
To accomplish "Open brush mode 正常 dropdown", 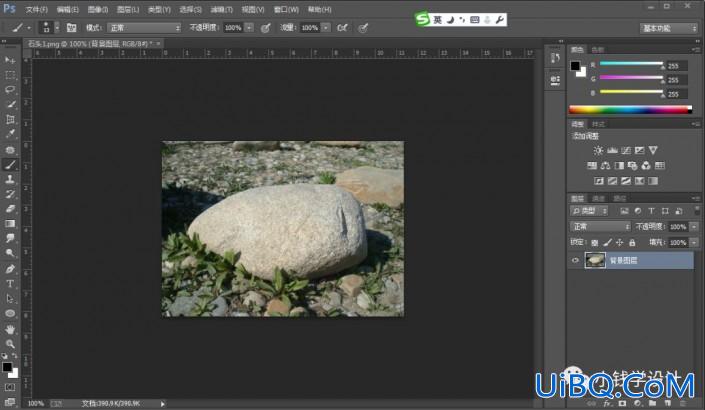I will click(x=144, y=28).
